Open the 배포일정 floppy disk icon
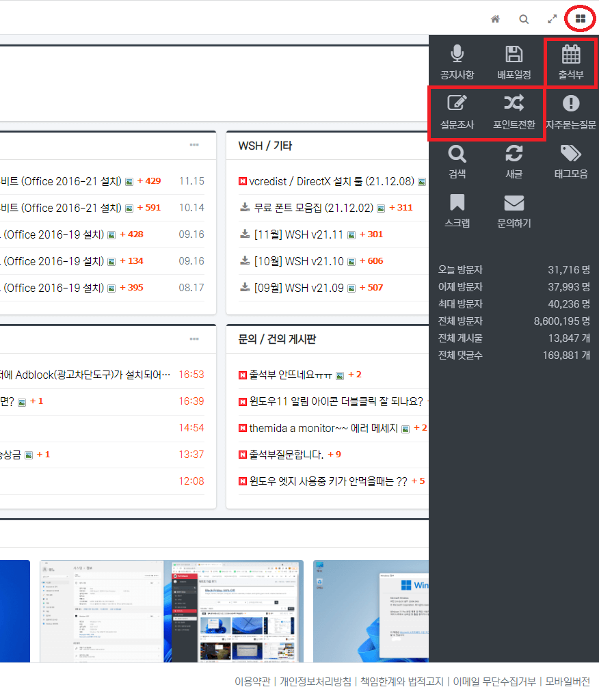 [x=514, y=54]
